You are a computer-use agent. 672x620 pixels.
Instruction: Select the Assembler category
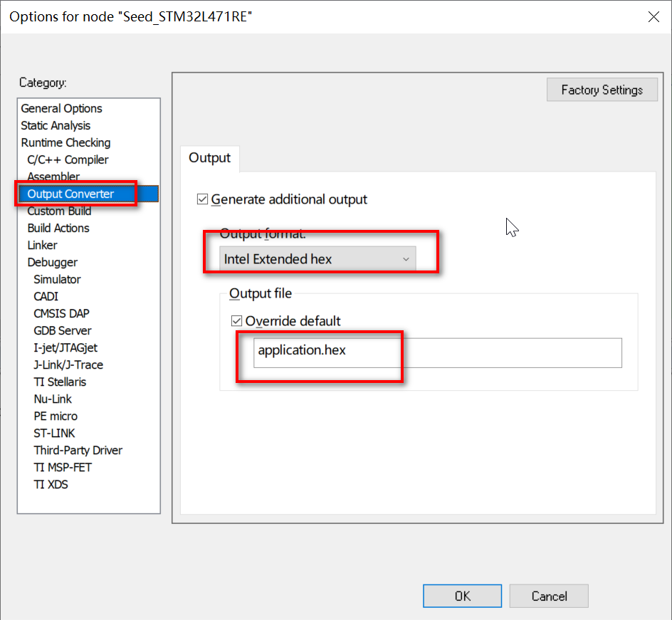coord(53,177)
